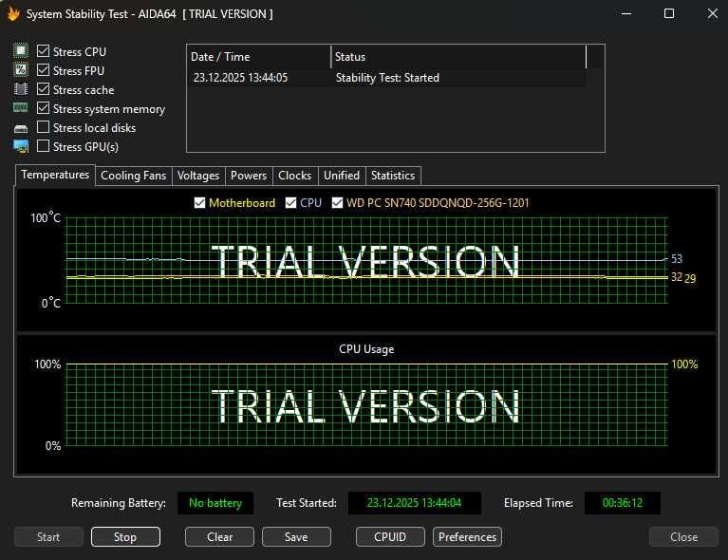Close the window with the title bar X
The image size is (728, 560).
[713, 13]
